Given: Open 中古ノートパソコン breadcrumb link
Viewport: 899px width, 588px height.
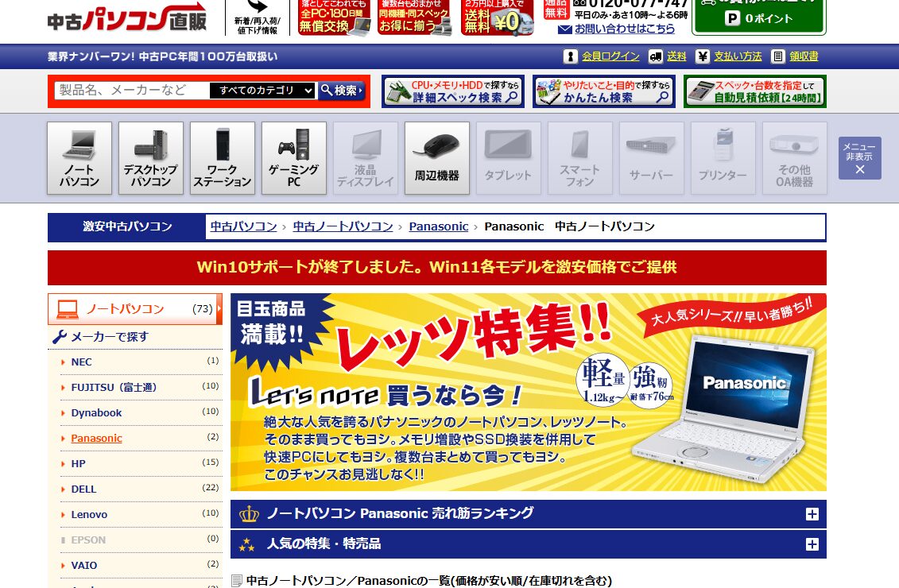Looking at the screenshot, I should point(343,226).
